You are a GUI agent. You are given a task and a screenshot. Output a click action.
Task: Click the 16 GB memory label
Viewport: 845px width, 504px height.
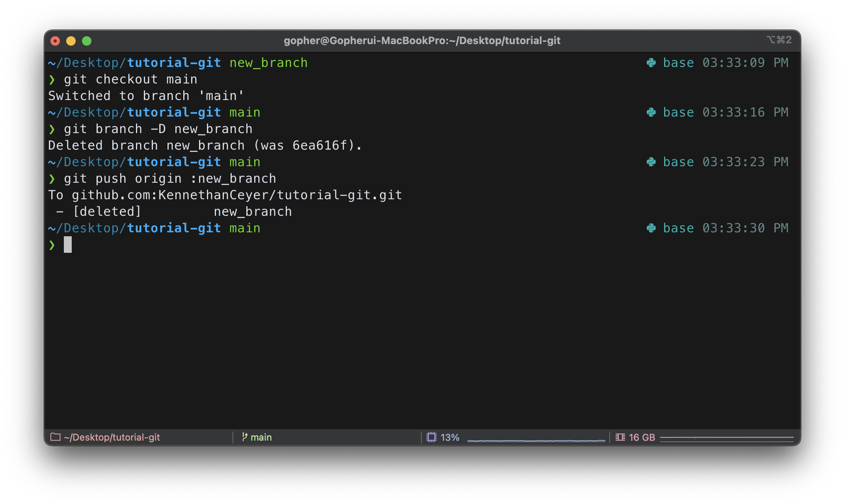coord(642,437)
